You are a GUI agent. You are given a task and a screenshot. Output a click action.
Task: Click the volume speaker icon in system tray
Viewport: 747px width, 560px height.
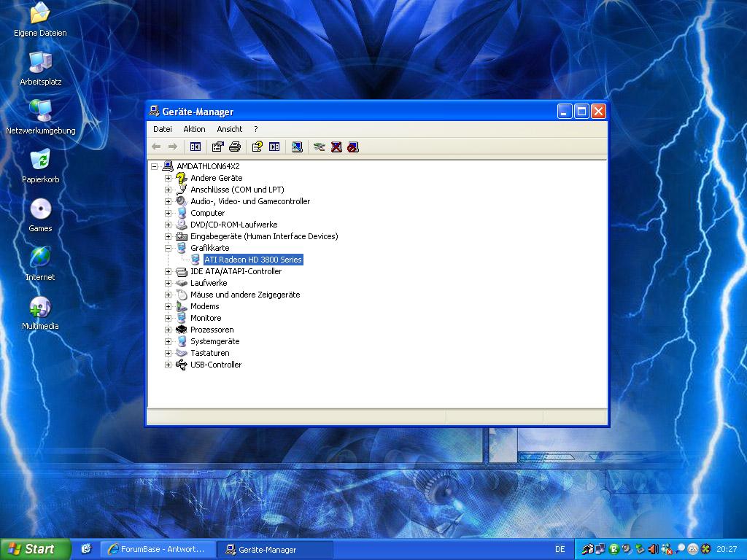[x=653, y=549]
